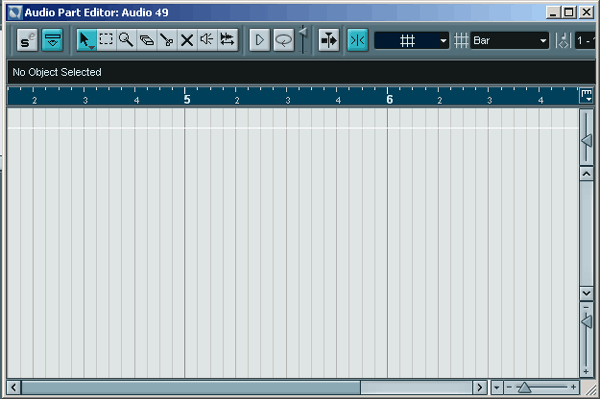Choose the Time Warp tool

coord(228,40)
